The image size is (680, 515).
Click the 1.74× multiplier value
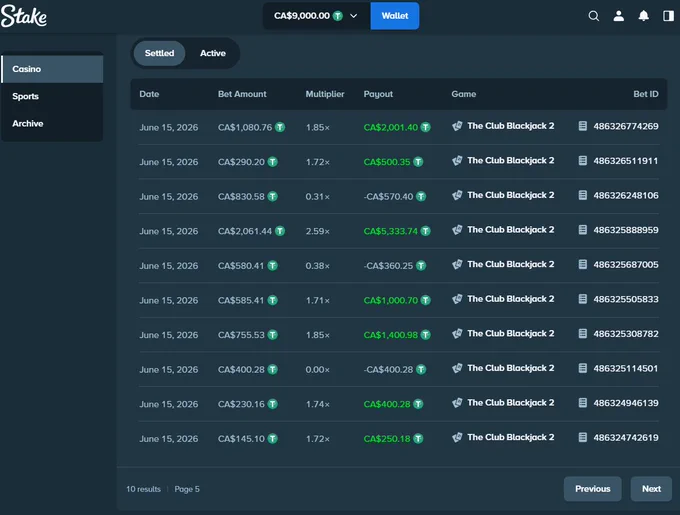coord(317,404)
